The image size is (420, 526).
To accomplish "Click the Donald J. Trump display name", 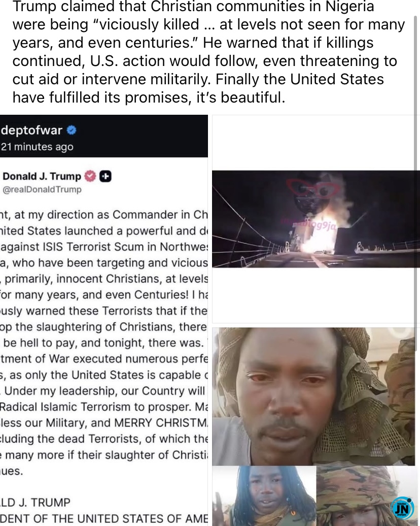I will [x=42, y=176].
